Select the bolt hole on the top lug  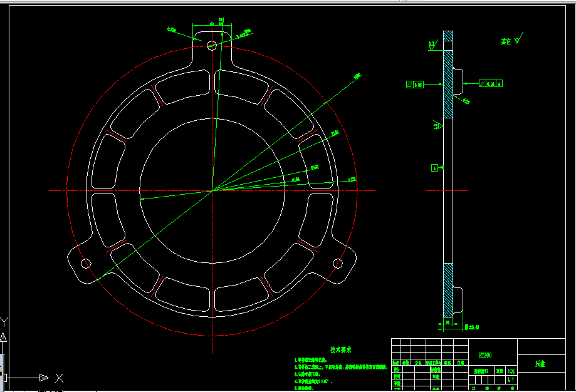coord(212,46)
